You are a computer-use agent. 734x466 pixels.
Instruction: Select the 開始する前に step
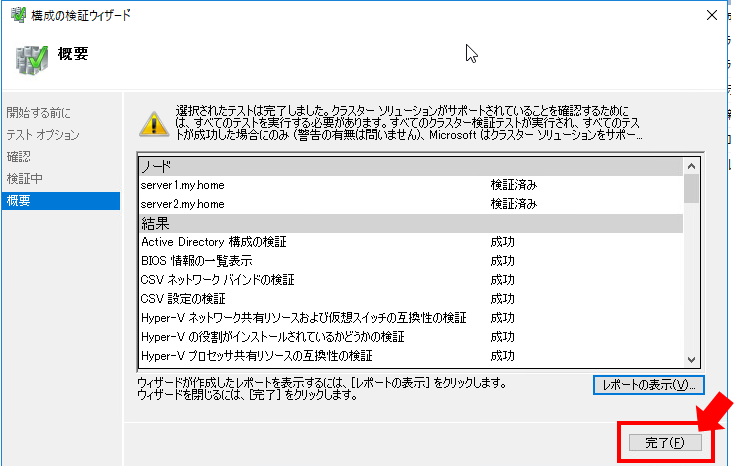pyautogui.click(x=38, y=113)
